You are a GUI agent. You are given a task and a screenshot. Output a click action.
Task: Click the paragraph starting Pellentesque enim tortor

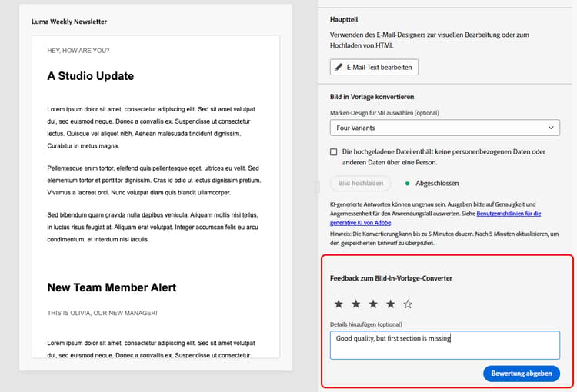[x=154, y=180]
